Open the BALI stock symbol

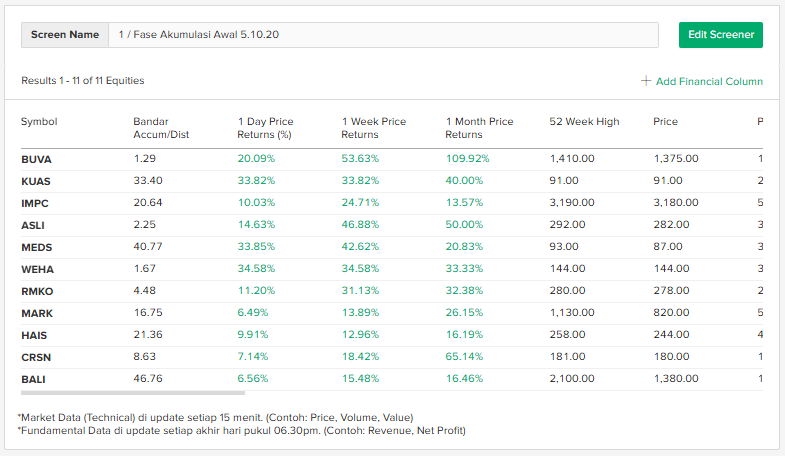click(x=33, y=379)
